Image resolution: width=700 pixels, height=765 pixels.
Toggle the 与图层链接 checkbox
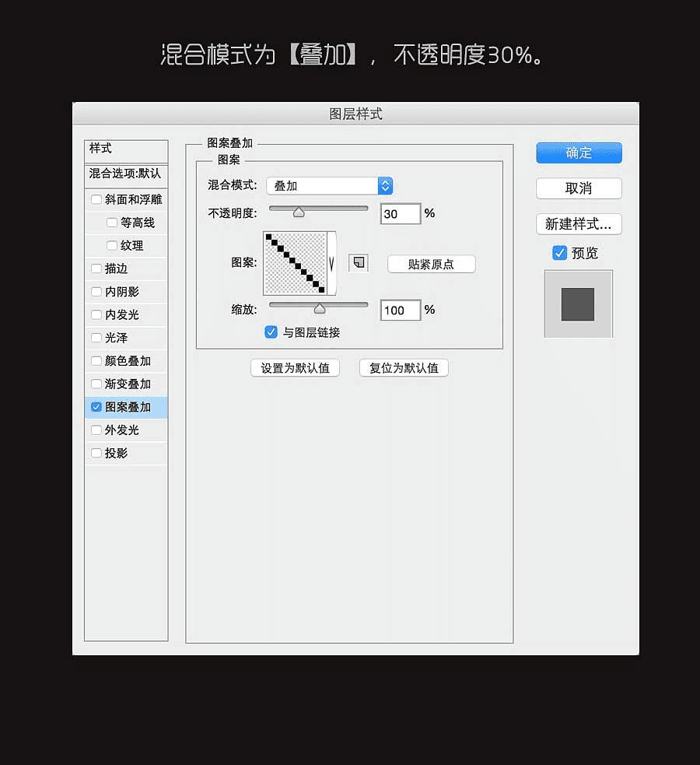click(x=271, y=332)
